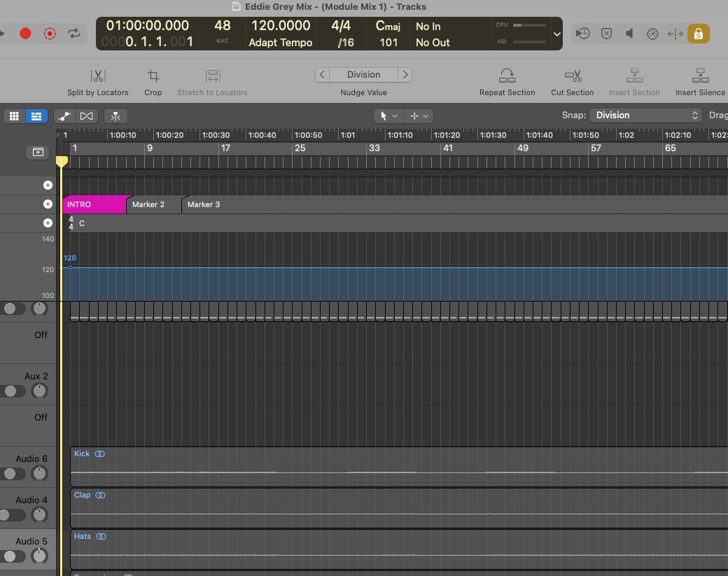Click the No Out MIDI indicator
The image size is (728, 576).
[433, 42]
